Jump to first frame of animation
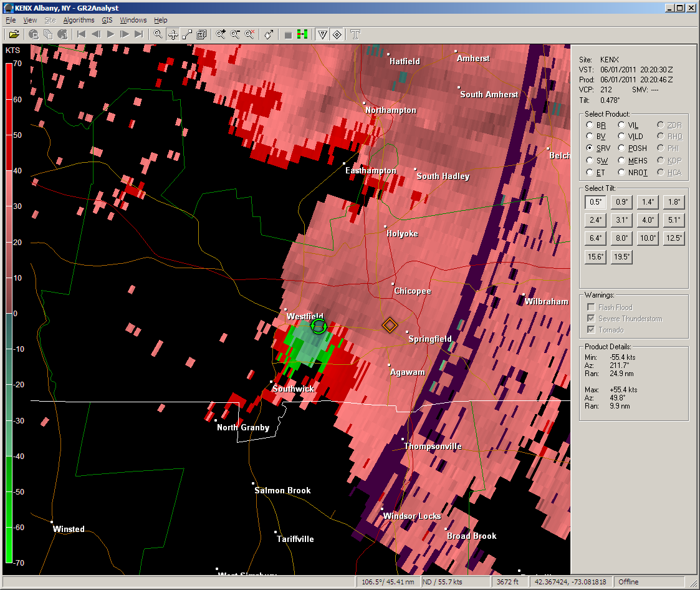 pos(81,34)
